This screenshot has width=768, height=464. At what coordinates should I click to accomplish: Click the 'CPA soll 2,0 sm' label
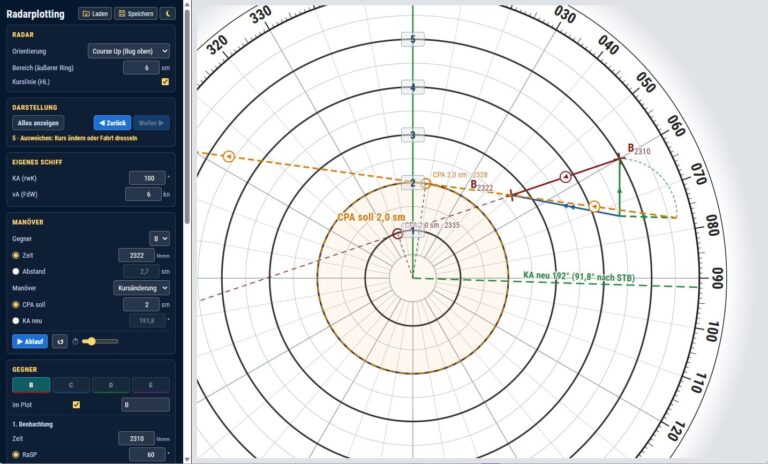371,217
